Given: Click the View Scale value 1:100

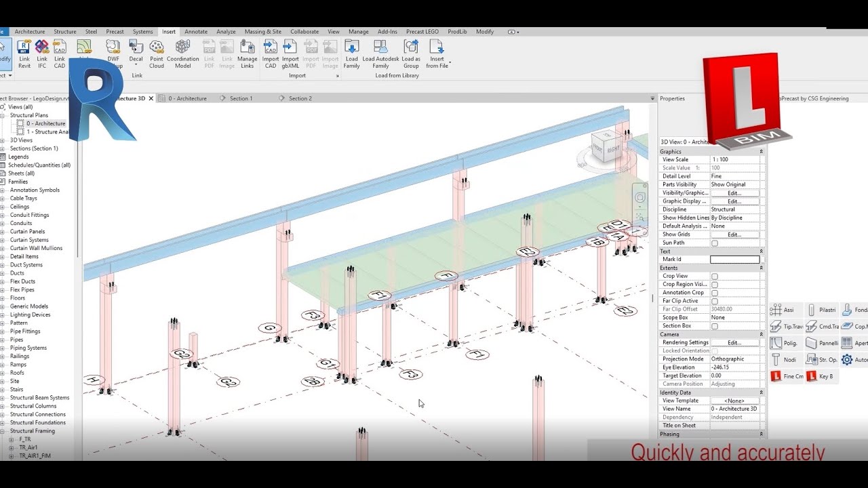Looking at the screenshot, I should (734, 160).
